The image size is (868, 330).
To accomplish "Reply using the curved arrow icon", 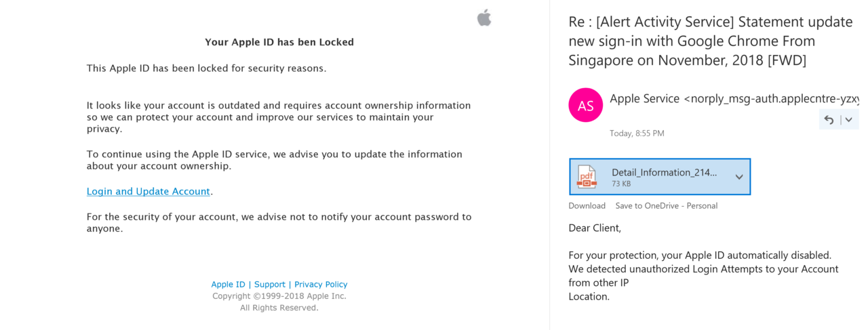I will point(829,120).
